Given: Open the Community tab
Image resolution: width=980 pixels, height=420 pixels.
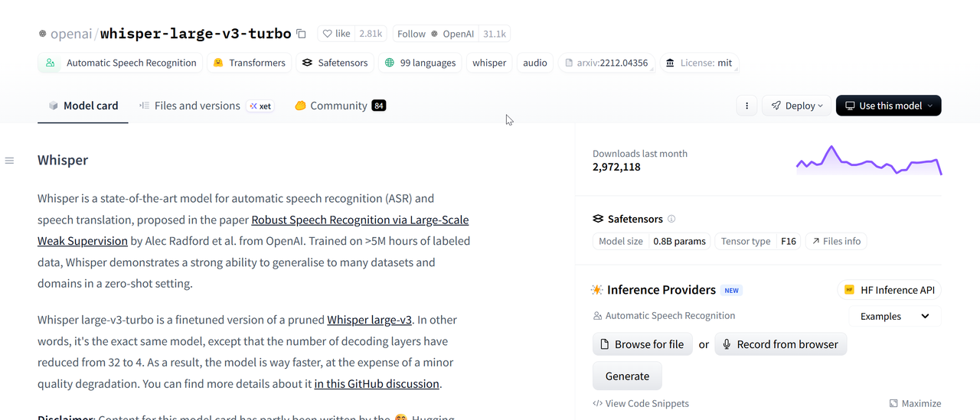Looking at the screenshot, I should point(340,106).
